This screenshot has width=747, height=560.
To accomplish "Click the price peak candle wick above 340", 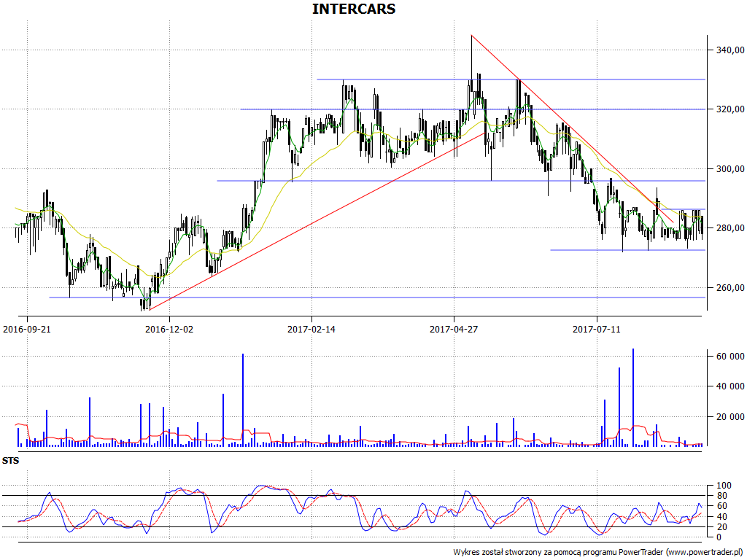I will tap(471, 57).
